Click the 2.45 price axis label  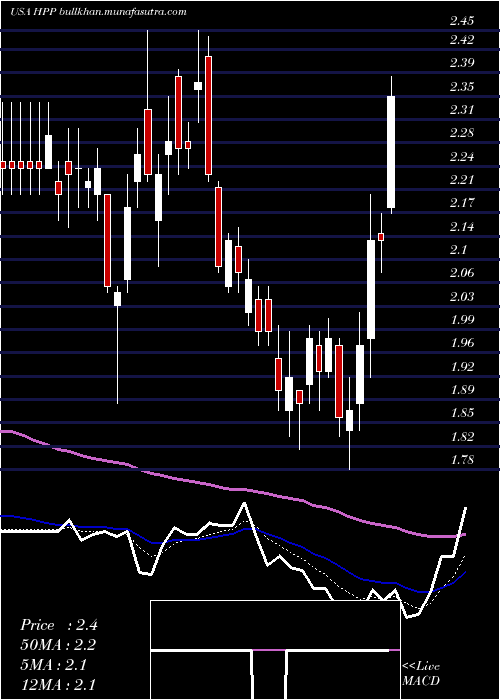(x=462, y=21)
